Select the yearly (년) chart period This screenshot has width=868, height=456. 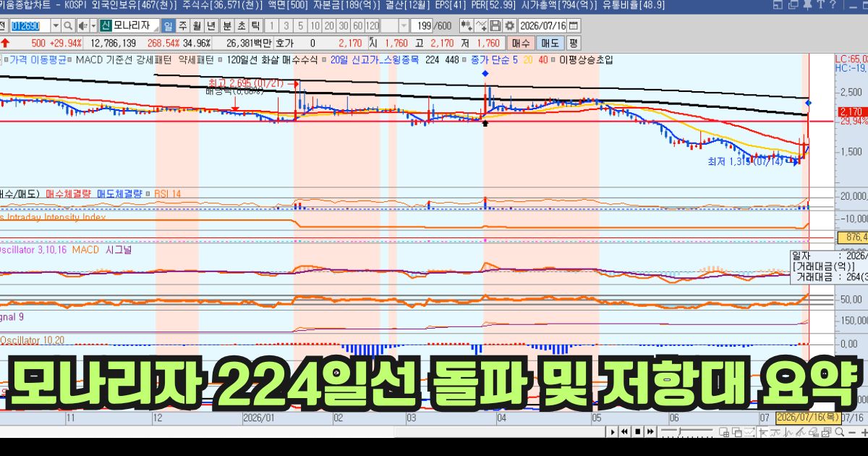[211, 26]
